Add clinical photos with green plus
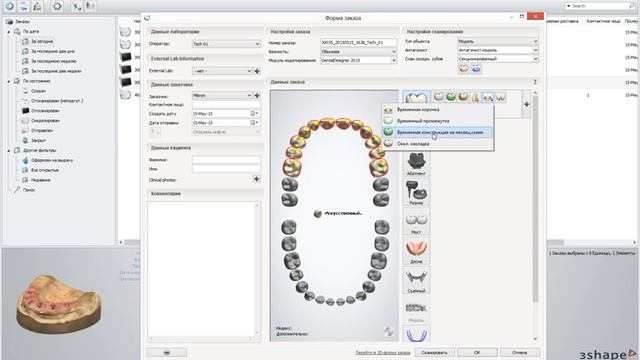The image size is (640, 360). click(256, 179)
